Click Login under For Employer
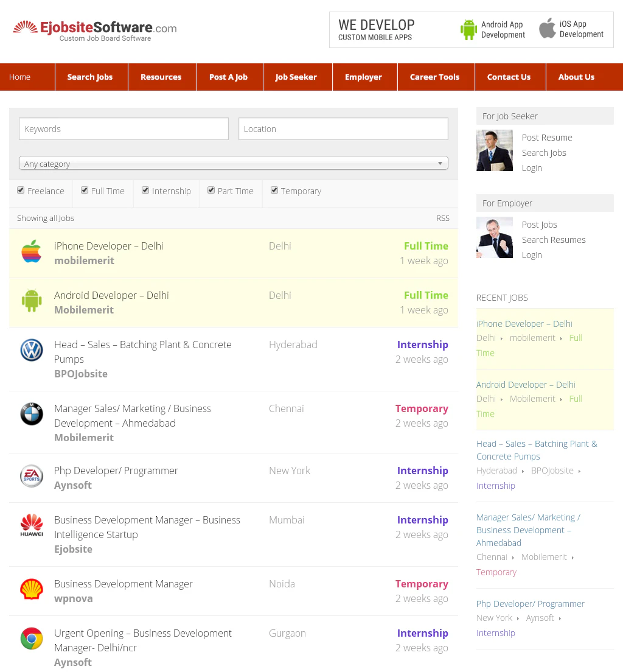Viewport: 623px width, 672px height. coord(532,256)
